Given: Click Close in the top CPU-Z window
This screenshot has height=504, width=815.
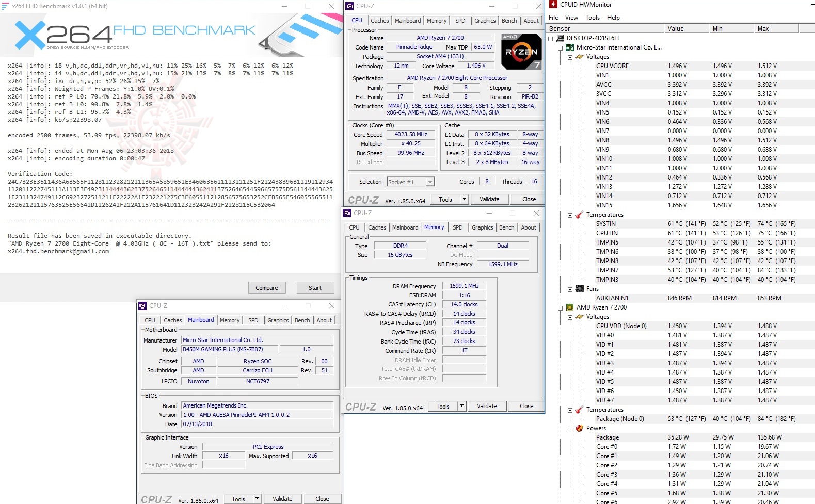Looking at the screenshot, I should (529, 199).
